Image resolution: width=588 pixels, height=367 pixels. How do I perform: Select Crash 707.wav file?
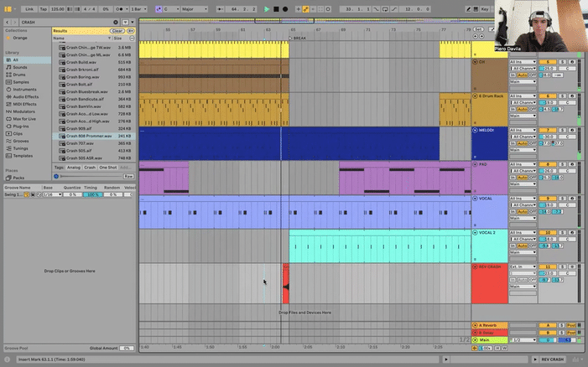[94, 143]
